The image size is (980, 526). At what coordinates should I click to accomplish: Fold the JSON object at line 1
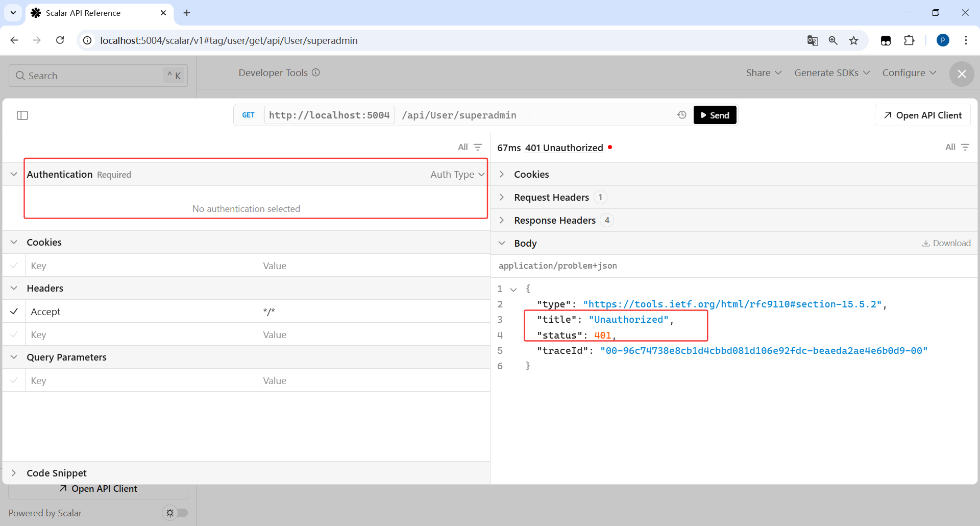[513, 290]
